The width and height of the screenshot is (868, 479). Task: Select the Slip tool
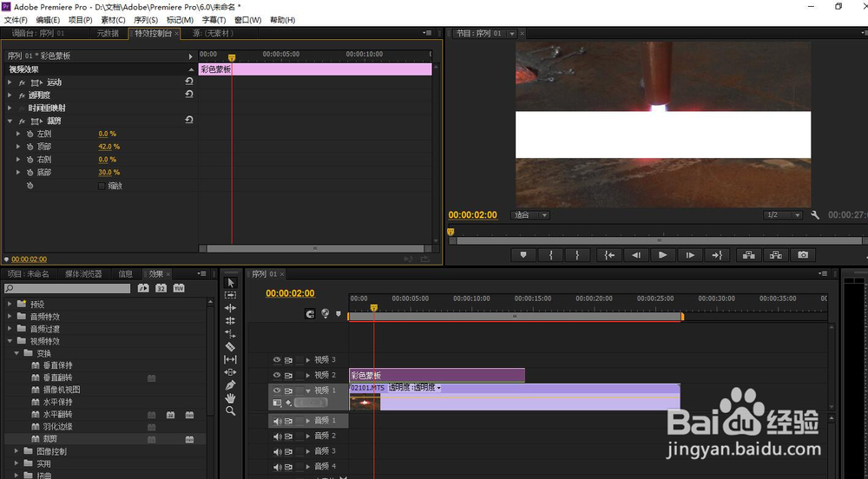tap(231, 359)
